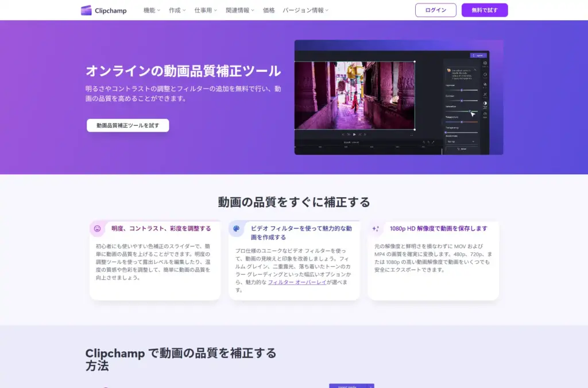This screenshot has height=388, width=588.
Task: Expand the 仕事用 navigation menu
Action: [206, 10]
